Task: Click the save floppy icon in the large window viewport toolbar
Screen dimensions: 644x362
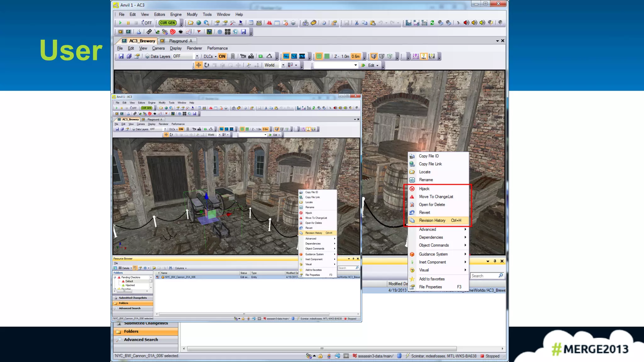Action: (121, 56)
